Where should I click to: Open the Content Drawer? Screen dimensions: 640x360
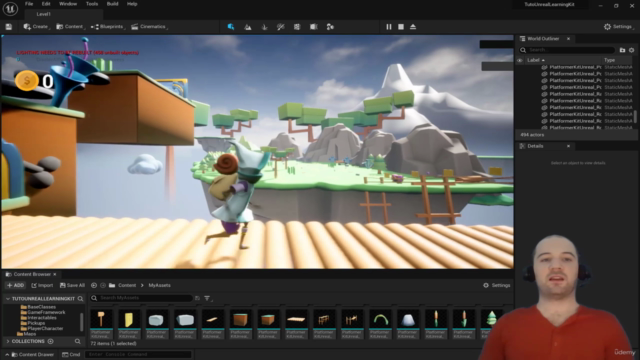(x=32, y=354)
